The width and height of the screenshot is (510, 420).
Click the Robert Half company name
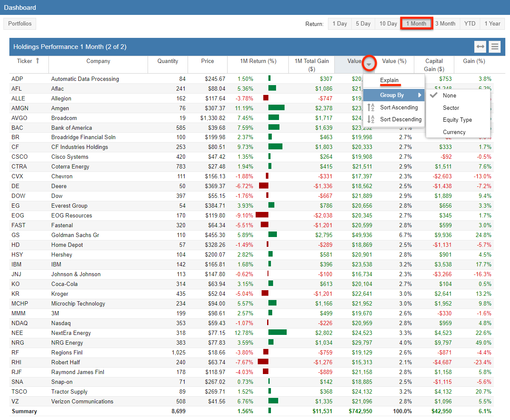66,362
